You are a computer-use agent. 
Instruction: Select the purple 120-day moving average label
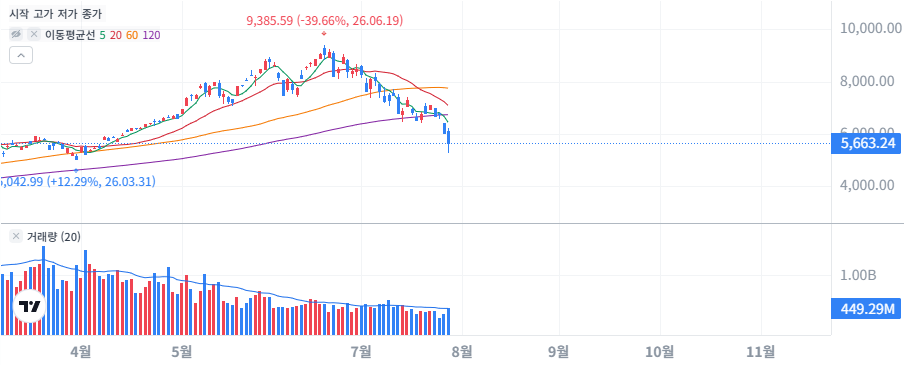[151, 35]
